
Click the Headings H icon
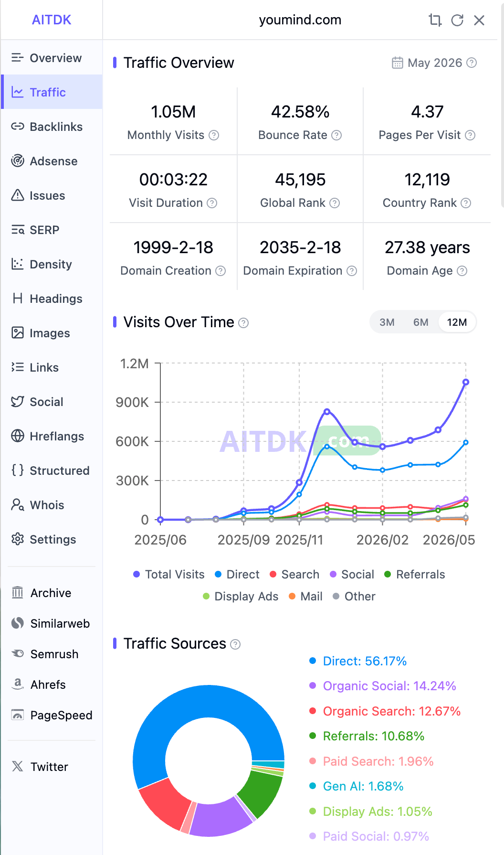pos(18,299)
